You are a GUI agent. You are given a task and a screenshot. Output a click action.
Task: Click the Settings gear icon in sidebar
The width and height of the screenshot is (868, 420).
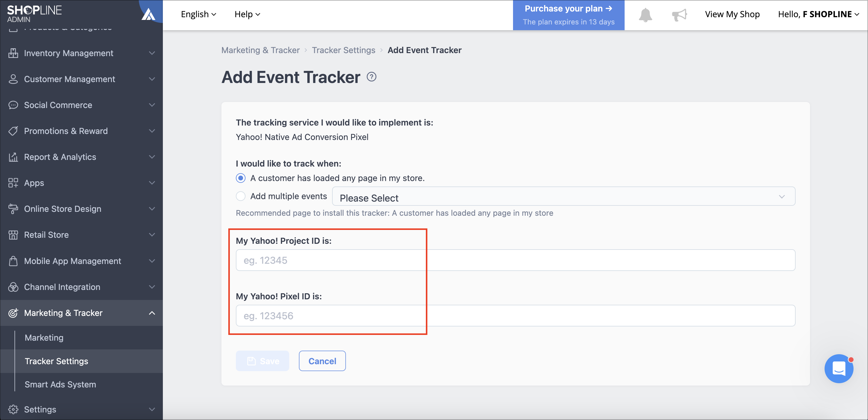coord(13,409)
